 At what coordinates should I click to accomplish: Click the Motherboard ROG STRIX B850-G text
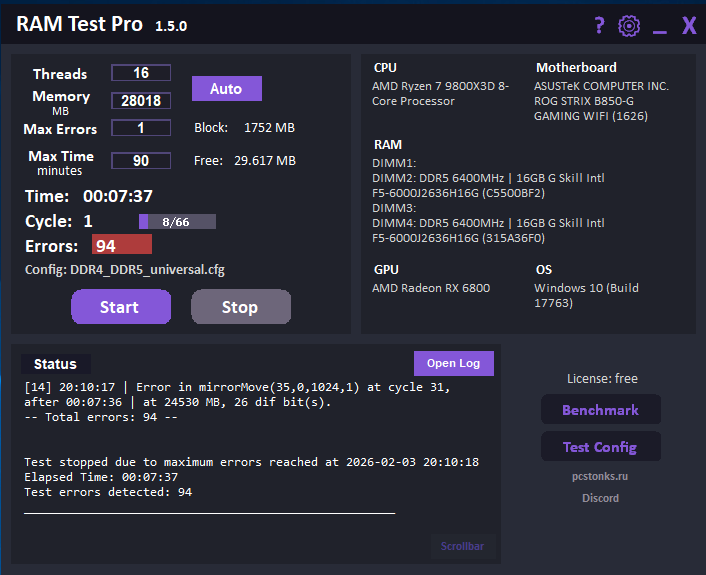click(591, 109)
